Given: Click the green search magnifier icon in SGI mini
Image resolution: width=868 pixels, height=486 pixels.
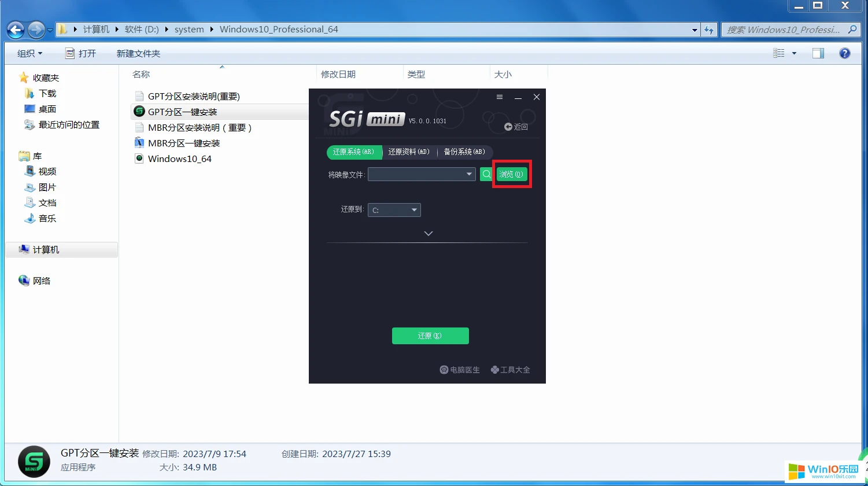Looking at the screenshot, I should (x=486, y=174).
